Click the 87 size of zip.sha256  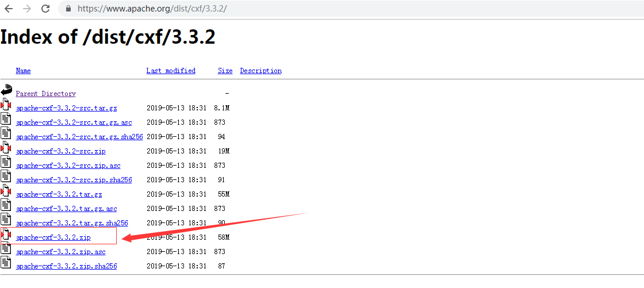[x=221, y=266]
